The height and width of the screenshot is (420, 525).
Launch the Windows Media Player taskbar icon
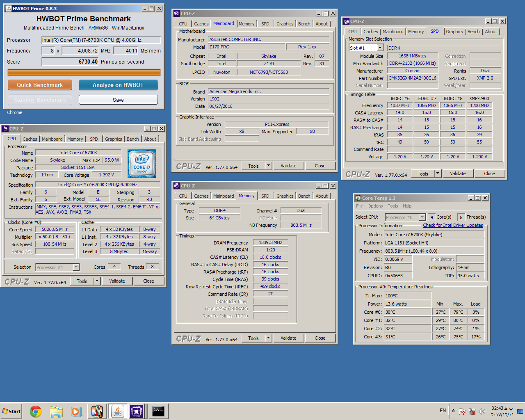tap(76, 411)
